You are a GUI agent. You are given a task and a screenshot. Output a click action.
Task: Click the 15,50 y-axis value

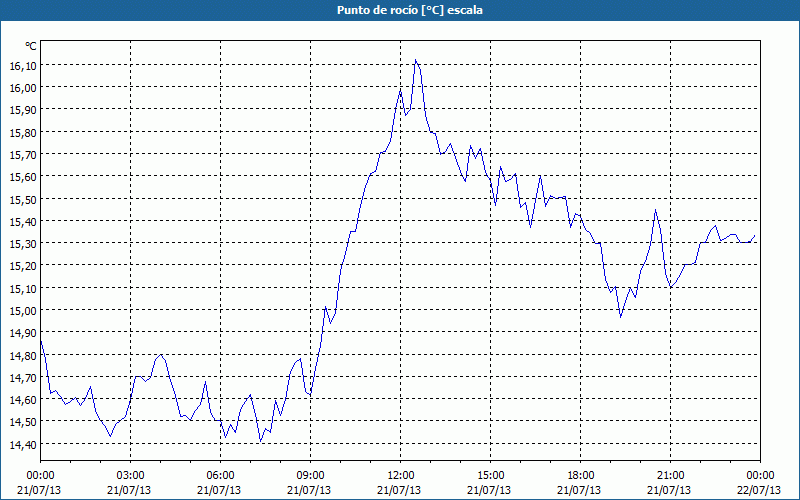tap(23, 199)
